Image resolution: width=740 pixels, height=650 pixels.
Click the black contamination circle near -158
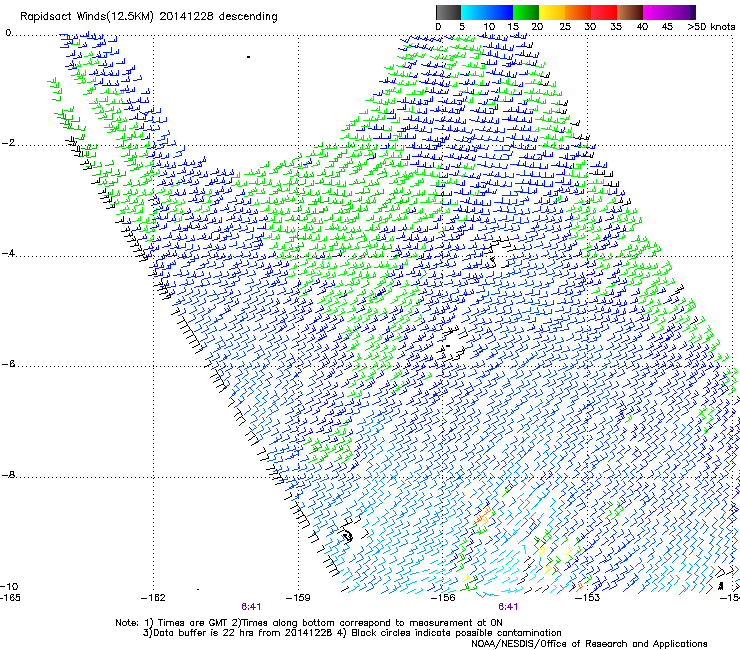(x=348, y=536)
